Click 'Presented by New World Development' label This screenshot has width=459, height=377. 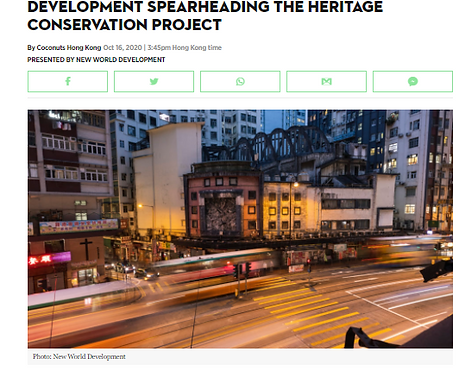pyautogui.click(x=96, y=60)
